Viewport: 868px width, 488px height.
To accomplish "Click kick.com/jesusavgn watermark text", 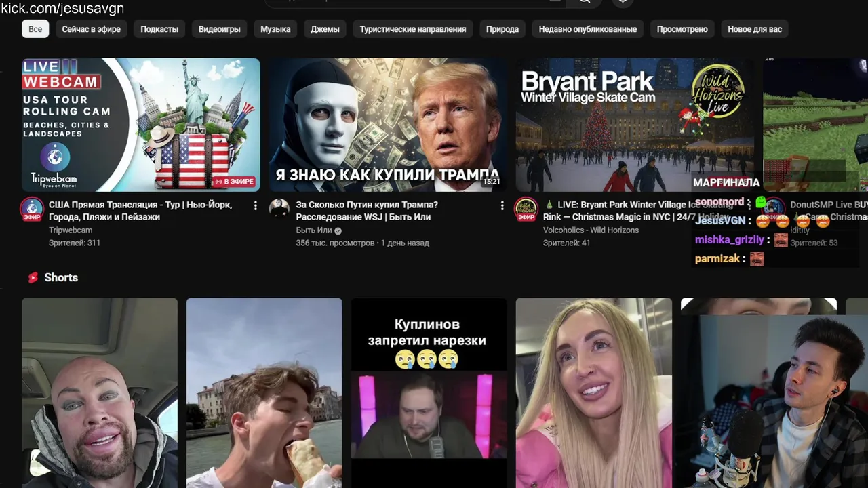I will tap(62, 8).
